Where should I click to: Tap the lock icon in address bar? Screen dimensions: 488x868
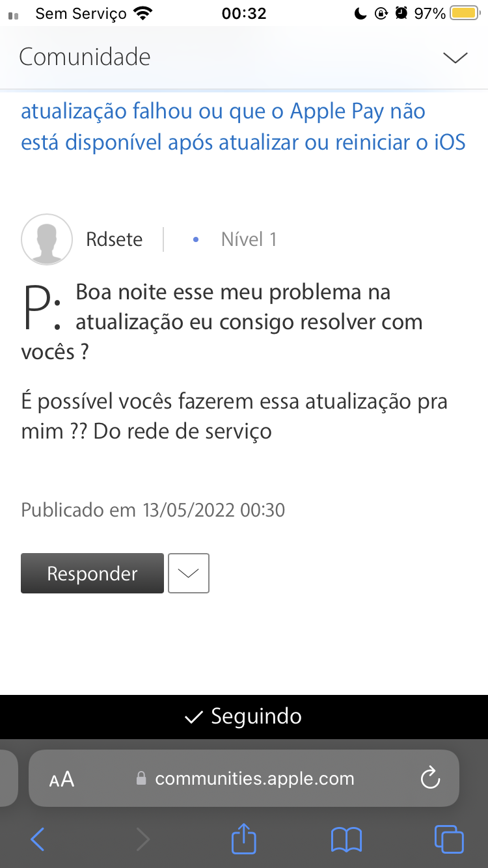coord(141,778)
